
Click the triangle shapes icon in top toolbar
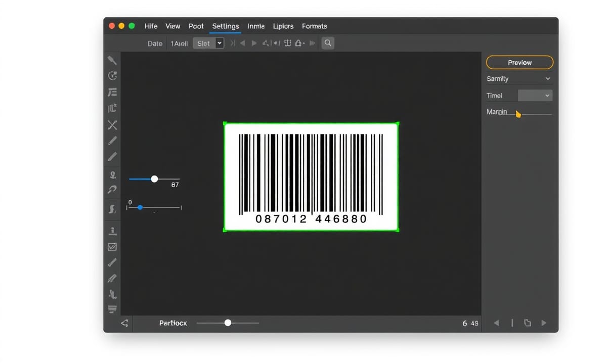coord(265,43)
